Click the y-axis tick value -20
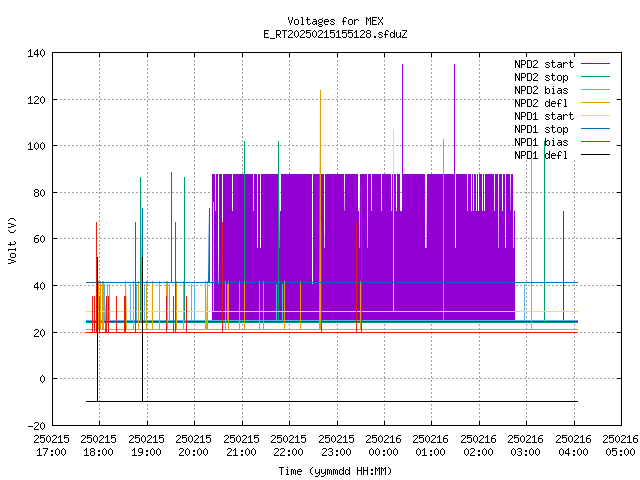 click(x=36, y=426)
